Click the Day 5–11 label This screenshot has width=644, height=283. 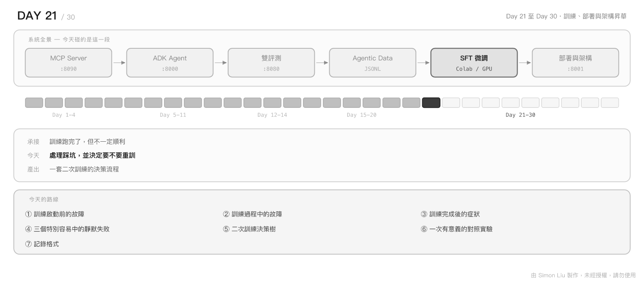[173, 115]
